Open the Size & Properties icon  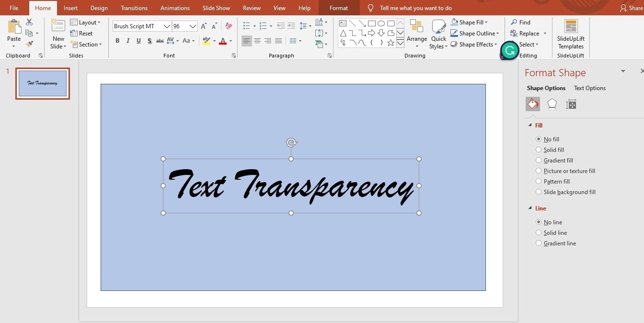[x=571, y=104]
